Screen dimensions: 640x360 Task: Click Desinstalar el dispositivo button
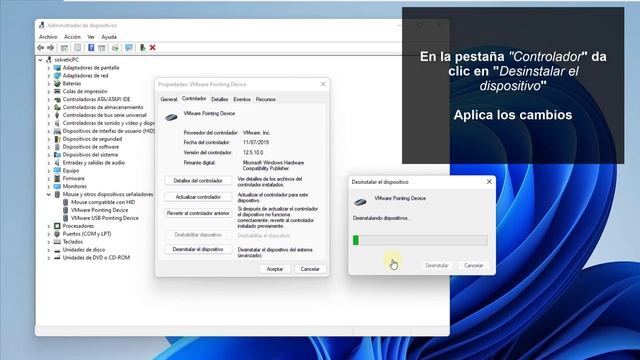pos(198,249)
